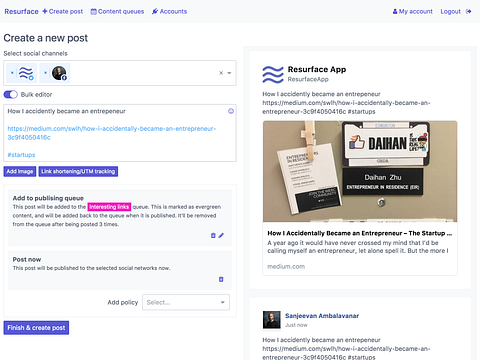Image resolution: width=480 pixels, height=360 pixels.
Task: Remove the Resurface Twitter channel chip
Action: coord(12,73)
